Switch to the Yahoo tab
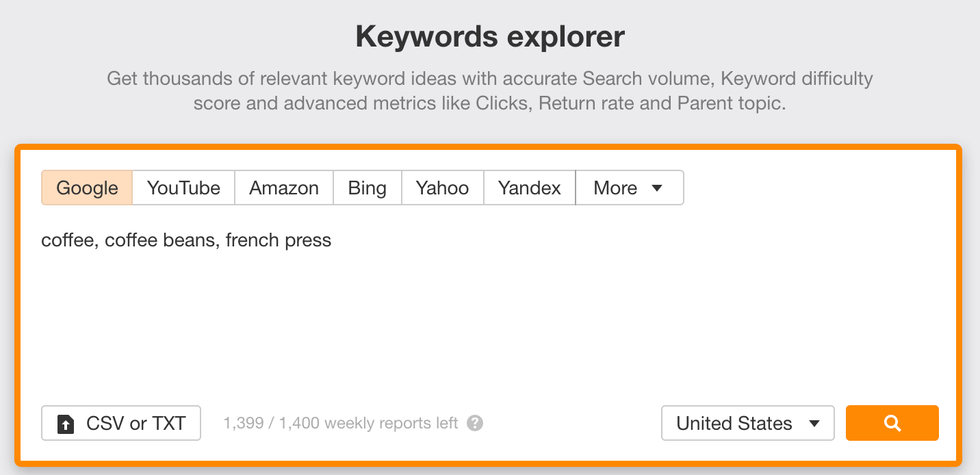Viewport: 980px width, 475px height. tap(442, 187)
